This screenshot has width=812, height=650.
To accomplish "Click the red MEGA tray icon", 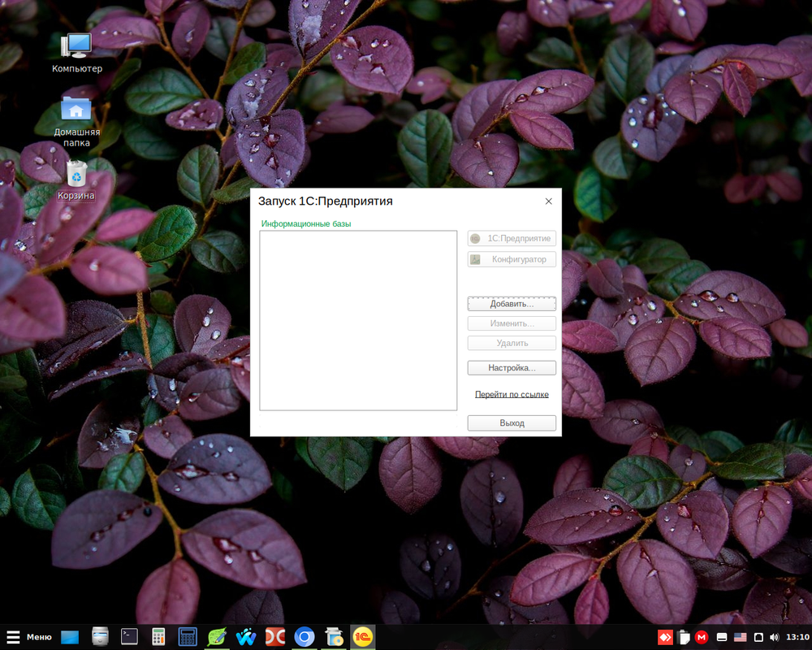I will click(702, 637).
